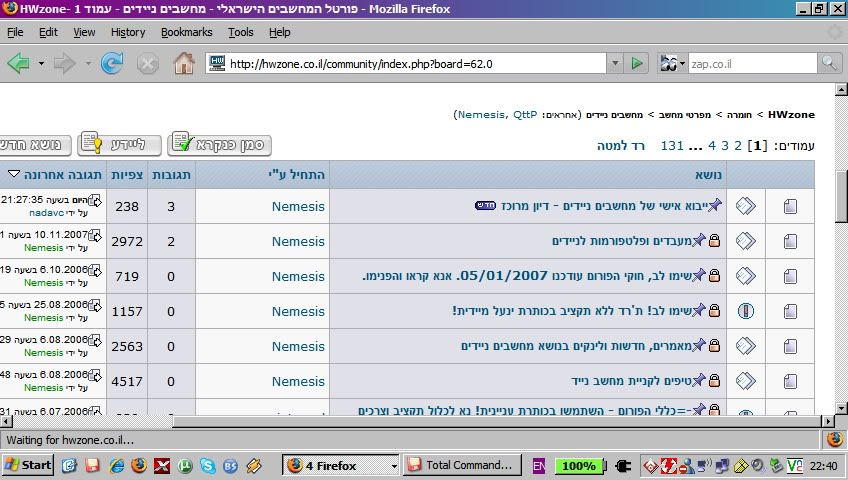Click the green Back arrow button

(18, 64)
